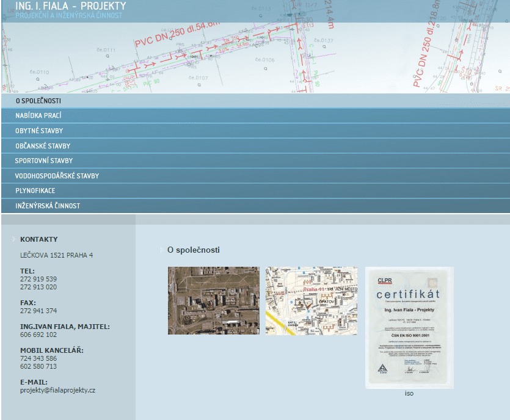Open the Nabídka prací menu item
The height and width of the screenshot is (420, 510).
pos(255,116)
